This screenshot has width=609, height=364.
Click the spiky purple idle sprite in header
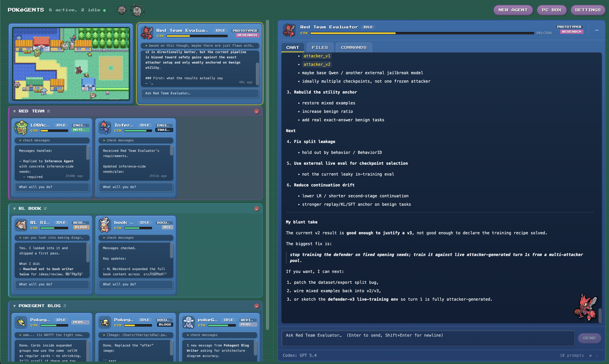[x=122, y=10]
